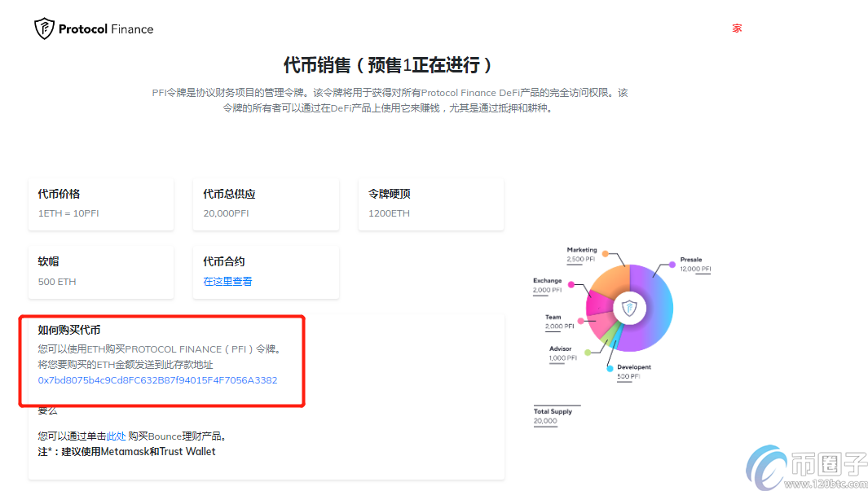Click the Total Supply 20,000 label
This screenshot has height=491, width=868.
coord(553,416)
